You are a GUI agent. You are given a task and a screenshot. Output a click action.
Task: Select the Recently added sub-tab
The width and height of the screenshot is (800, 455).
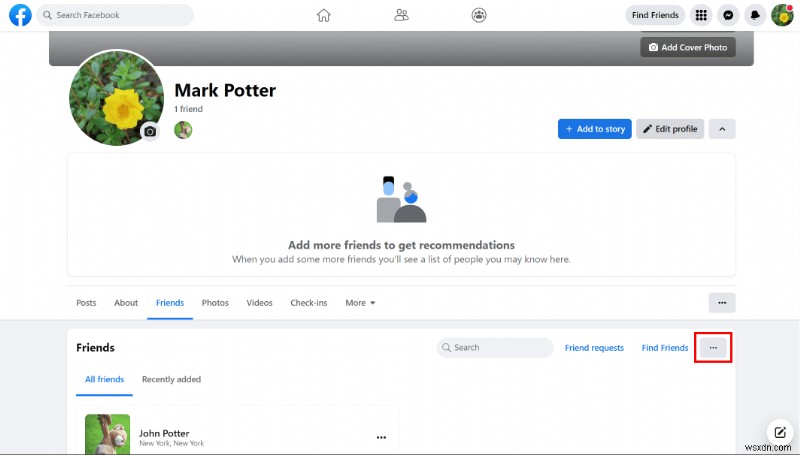(171, 380)
